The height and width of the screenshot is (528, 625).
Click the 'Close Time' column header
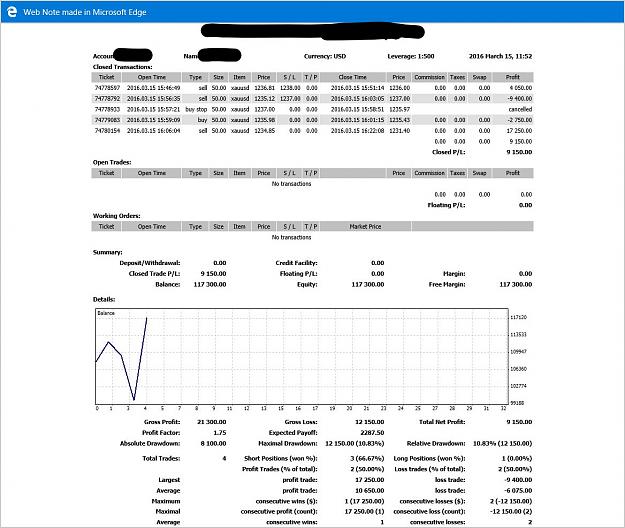352,77
